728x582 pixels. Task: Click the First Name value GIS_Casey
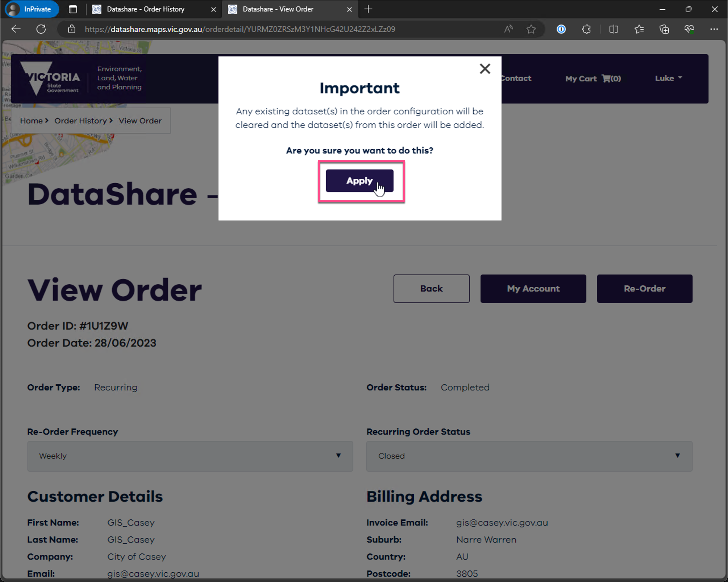[x=131, y=523]
